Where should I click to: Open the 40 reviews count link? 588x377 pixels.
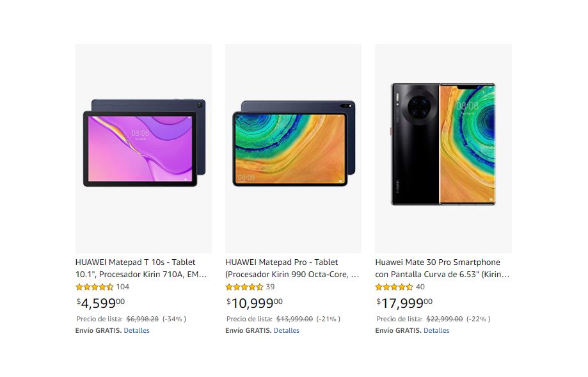coord(420,287)
